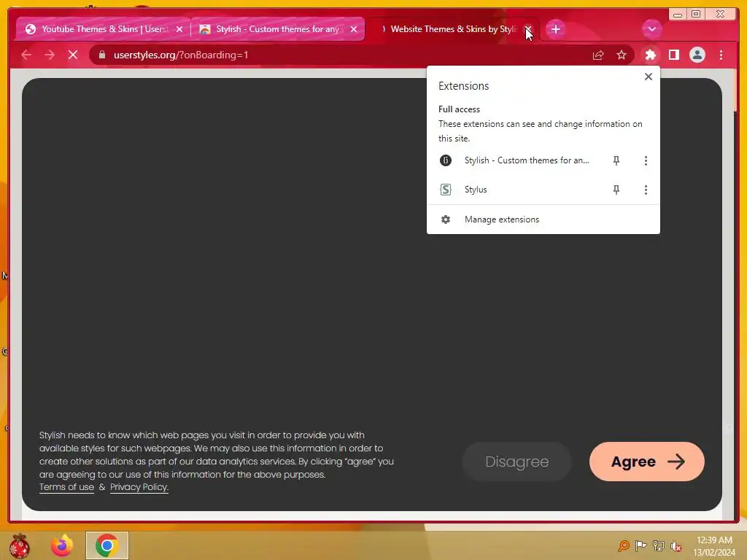
Task: Open the tab search dropdown
Action: [651, 29]
